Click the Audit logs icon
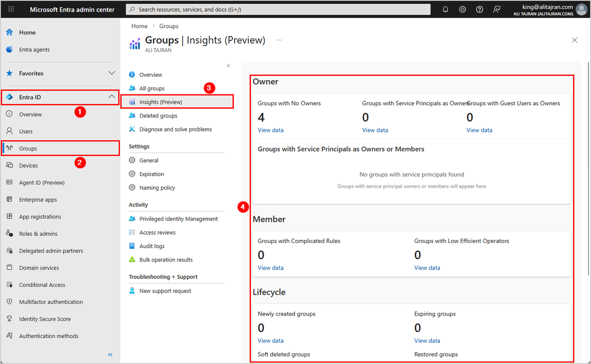The width and height of the screenshot is (591, 364). 132,246
